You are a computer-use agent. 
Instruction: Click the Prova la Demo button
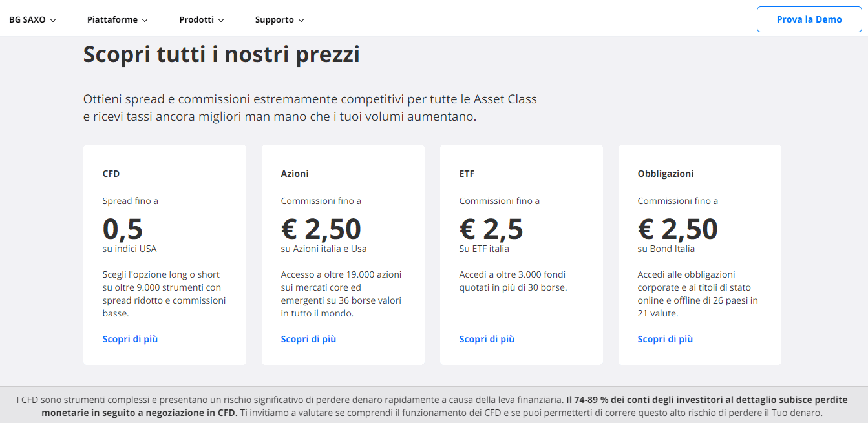click(x=809, y=19)
